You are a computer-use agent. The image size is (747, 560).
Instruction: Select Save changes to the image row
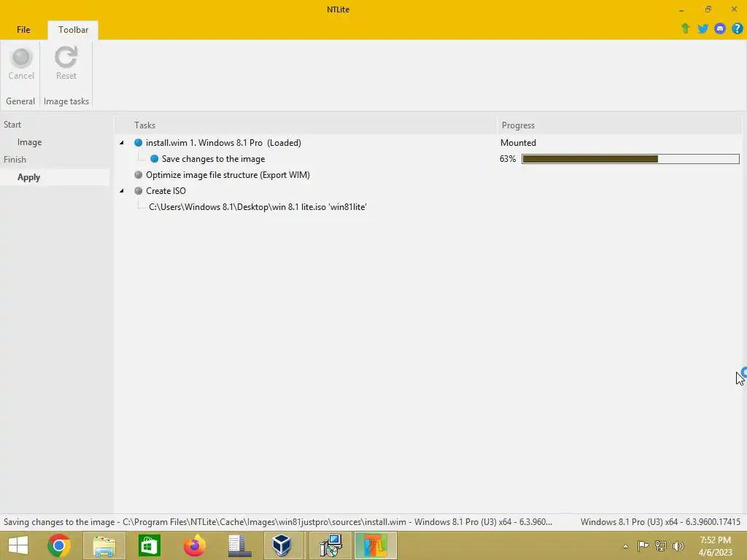(x=213, y=159)
